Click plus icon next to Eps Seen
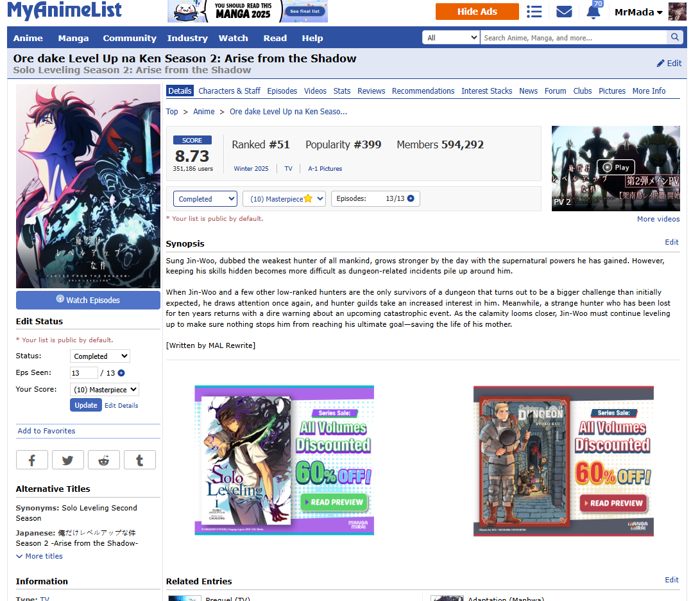The image size is (700, 601). click(x=121, y=372)
